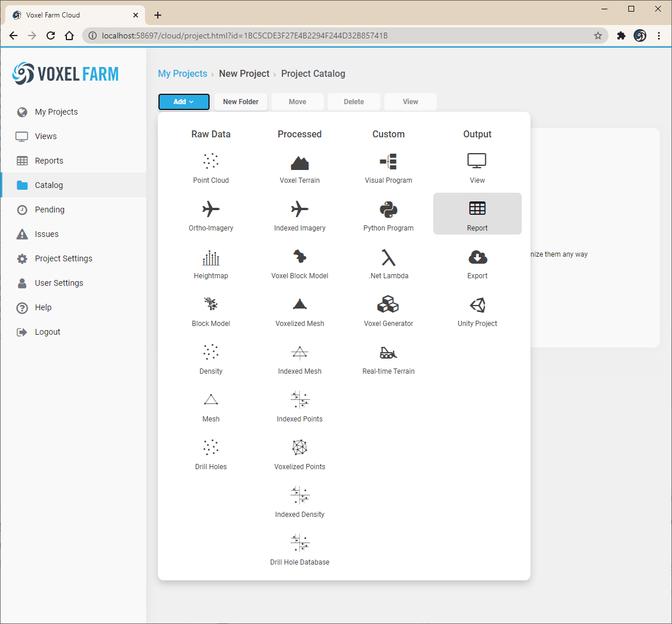This screenshot has height=624, width=672.
Task: Open the browser home page
Action: pyautogui.click(x=69, y=36)
